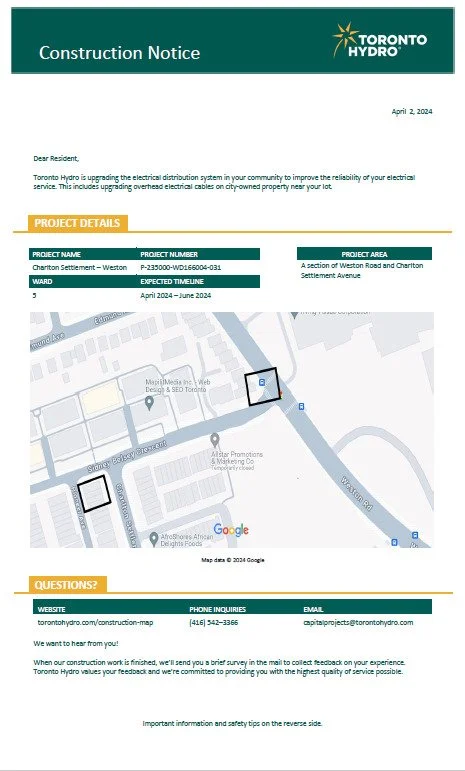Click the survey feedback paragraph about construction work
Screen dimensions: 465x771
tap(219, 667)
